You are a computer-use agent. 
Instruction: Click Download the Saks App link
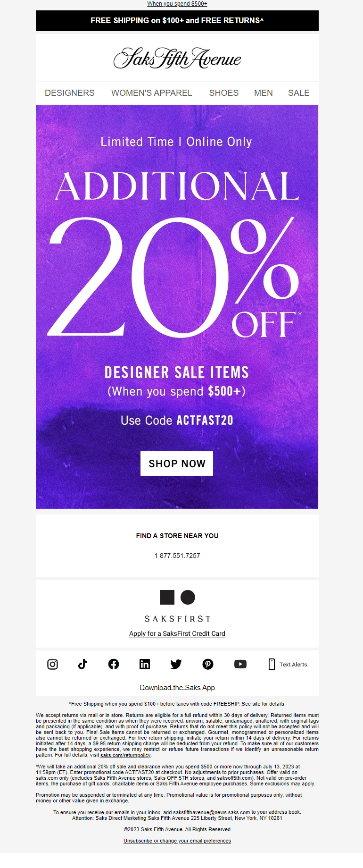[x=177, y=688]
